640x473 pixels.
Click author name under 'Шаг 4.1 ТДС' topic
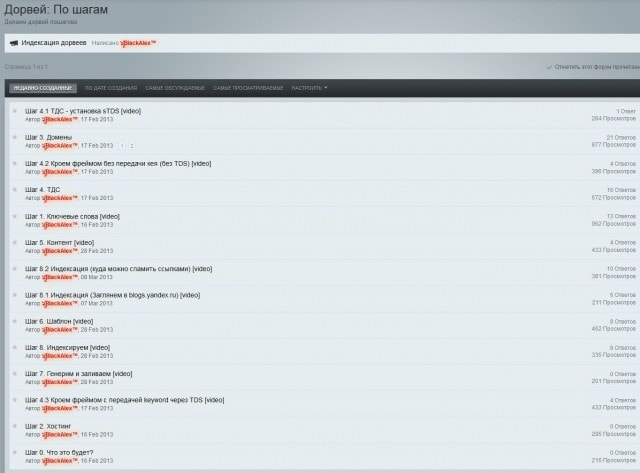60,120
